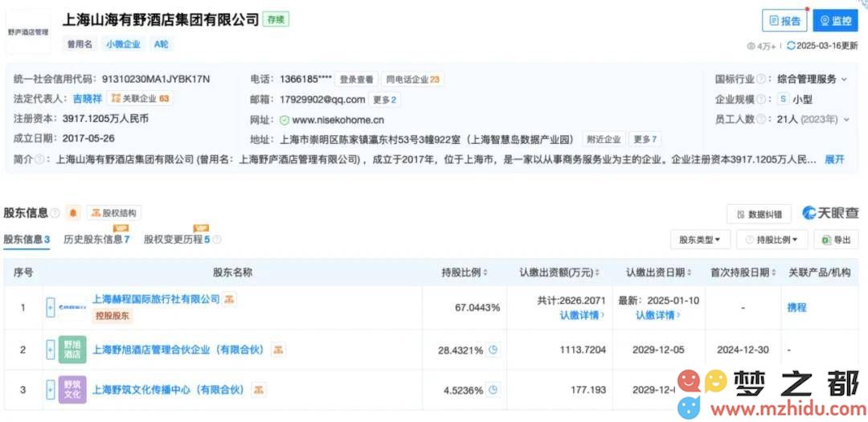
Task: Click equity icon after 上海野旭酒店管理合伙企业
Action: 278,350
